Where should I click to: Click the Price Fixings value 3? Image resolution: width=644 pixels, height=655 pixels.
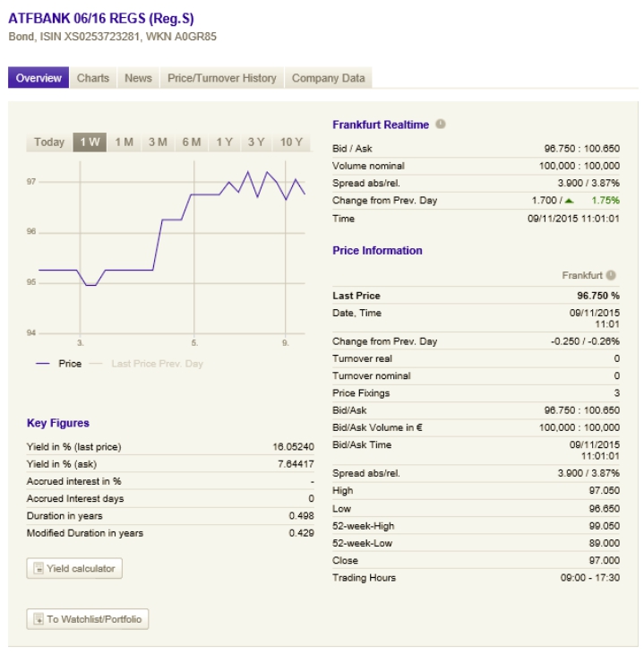click(x=617, y=392)
